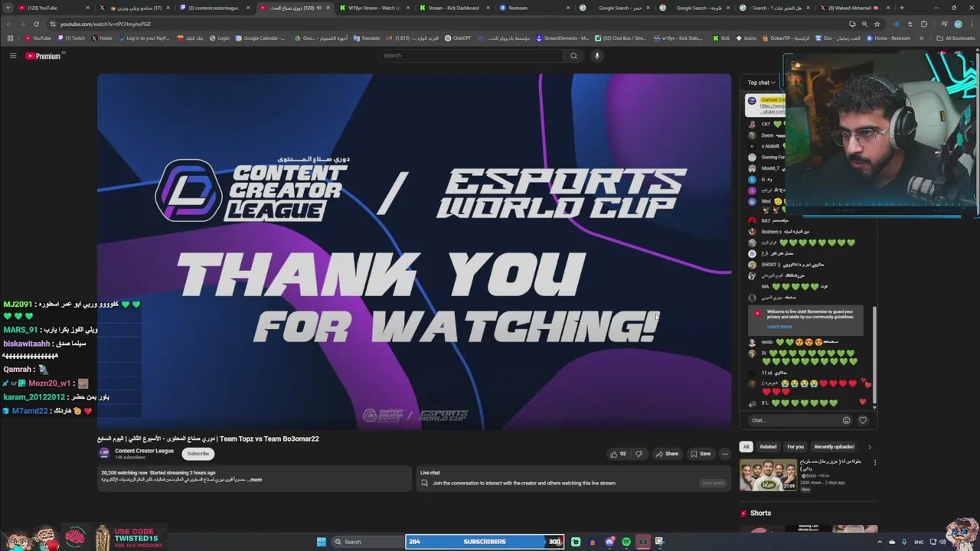Image resolution: width=980 pixels, height=551 pixels.
Task: Open the YouTube bookmark in bookmarks bar
Action: [38, 37]
